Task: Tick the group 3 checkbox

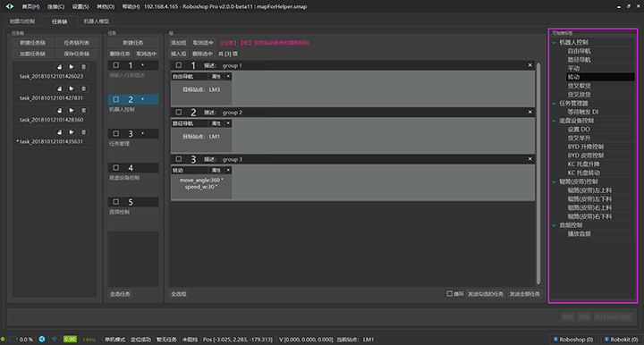Action: (179, 159)
